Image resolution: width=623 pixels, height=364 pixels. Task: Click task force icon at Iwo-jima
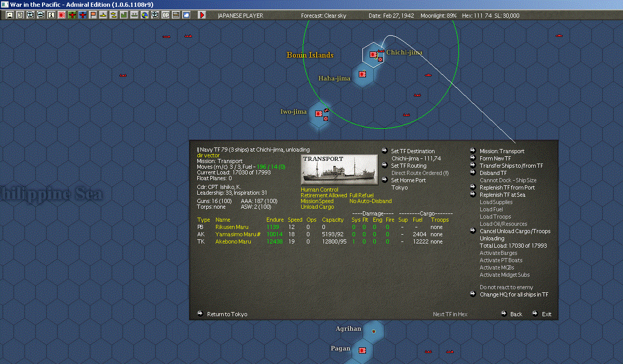pyautogui.click(x=327, y=110)
